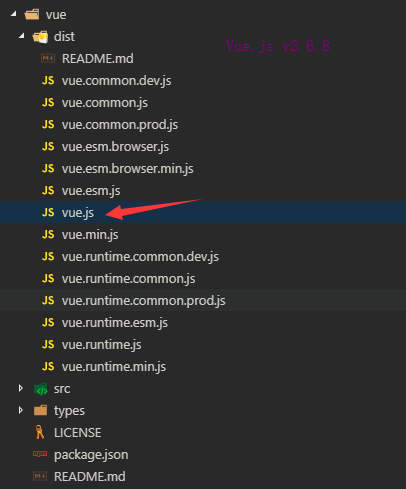
Task: Click JS icon of vue.runtime.min.js
Action: click(48, 366)
